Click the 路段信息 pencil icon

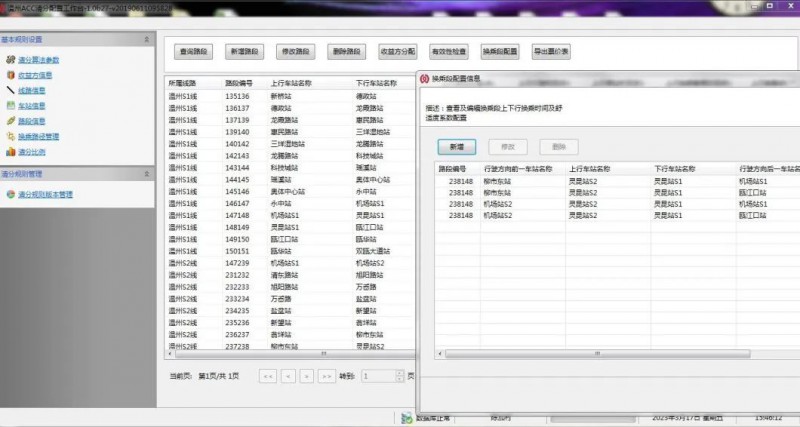coord(9,121)
